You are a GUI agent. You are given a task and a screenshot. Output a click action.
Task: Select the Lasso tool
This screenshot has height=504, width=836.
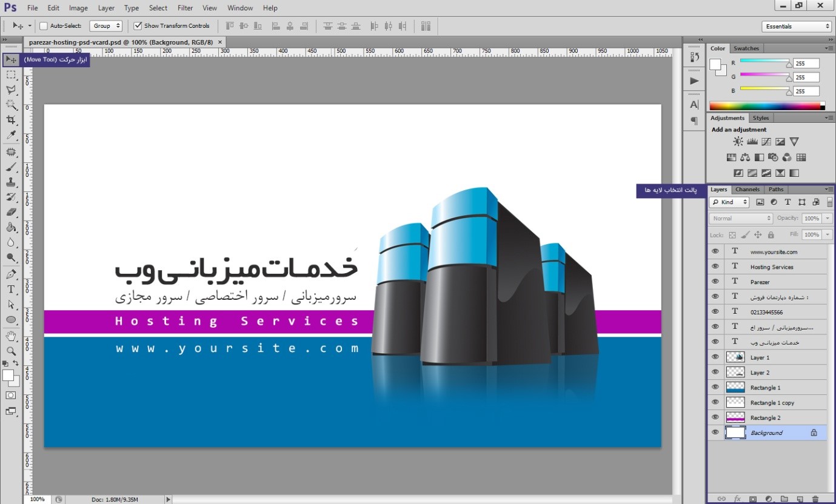pos(10,90)
